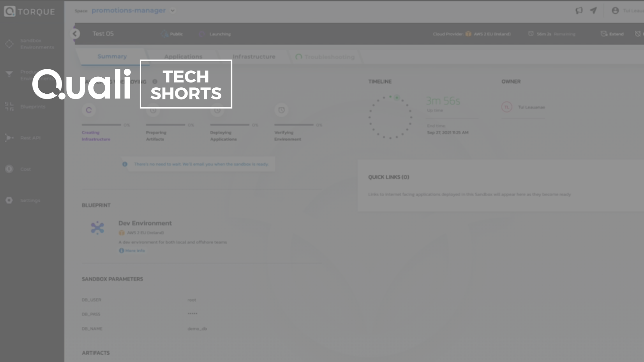Click the Cost sidebar icon
The image size is (644, 362).
[9, 169]
